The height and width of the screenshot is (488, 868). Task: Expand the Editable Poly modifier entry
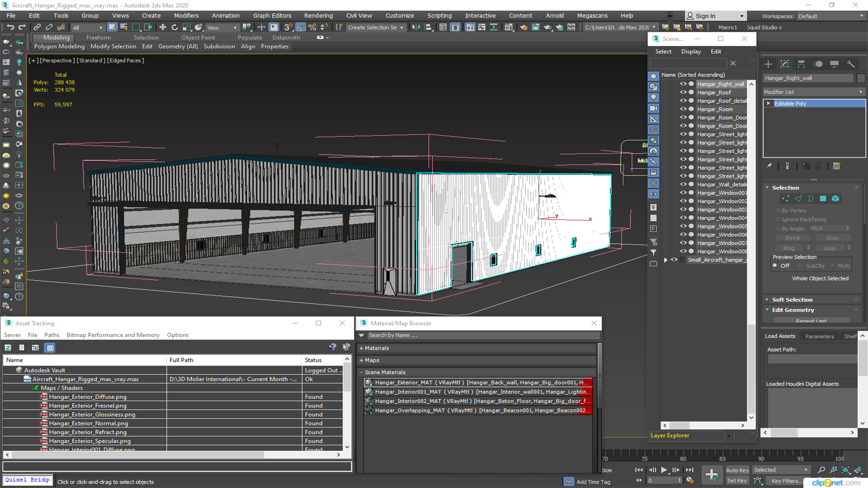[769, 103]
